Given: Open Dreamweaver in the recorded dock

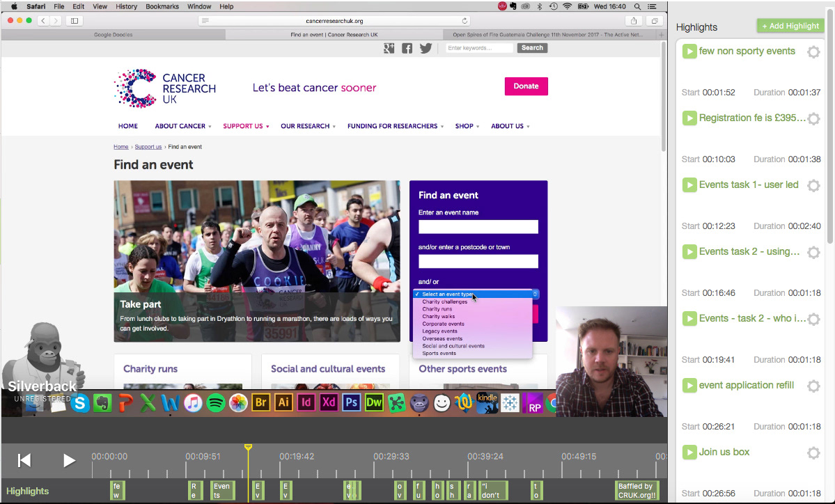Looking at the screenshot, I should pos(374,403).
